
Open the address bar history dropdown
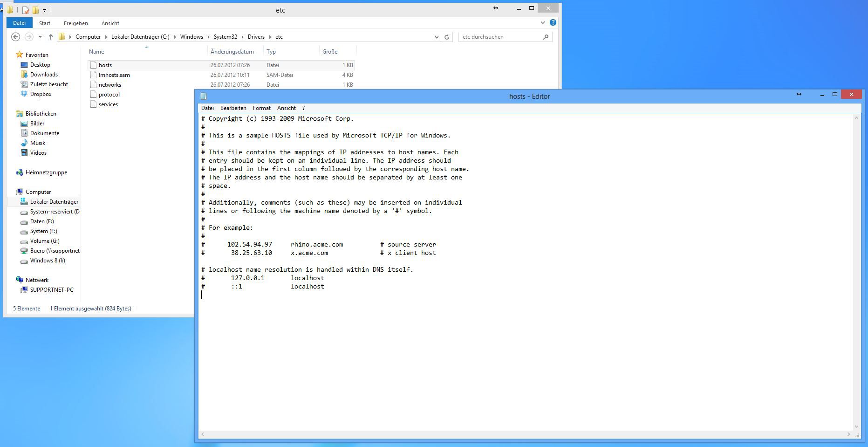pyautogui.click(x=437, y=37)
